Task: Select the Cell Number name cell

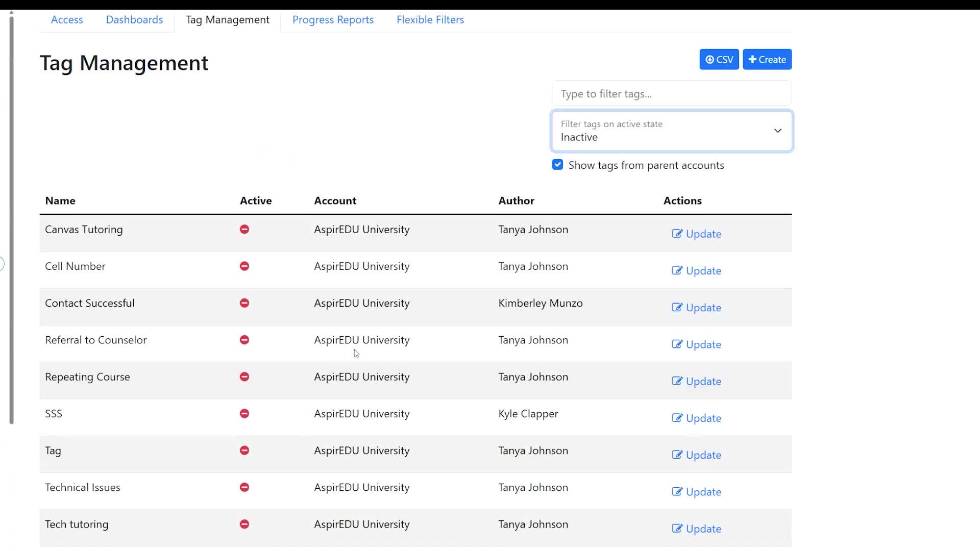Action: click(75, 266)
